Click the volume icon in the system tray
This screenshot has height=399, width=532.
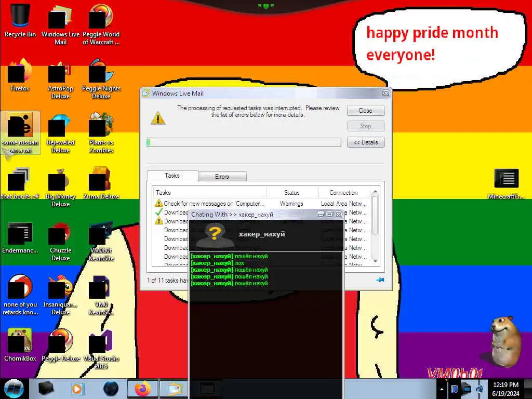pos(480,389)
